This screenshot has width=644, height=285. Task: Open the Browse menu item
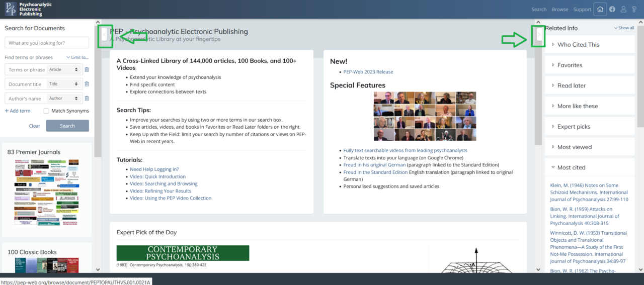(x=559, y=10)
